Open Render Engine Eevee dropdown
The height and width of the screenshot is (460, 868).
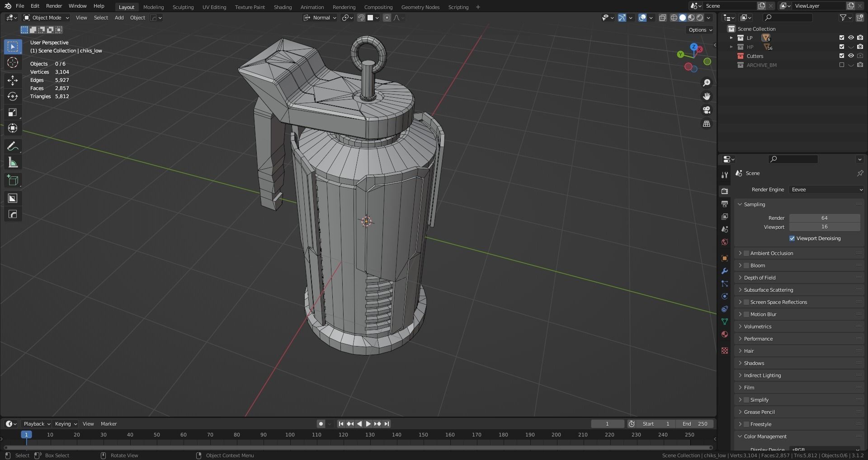826,190
